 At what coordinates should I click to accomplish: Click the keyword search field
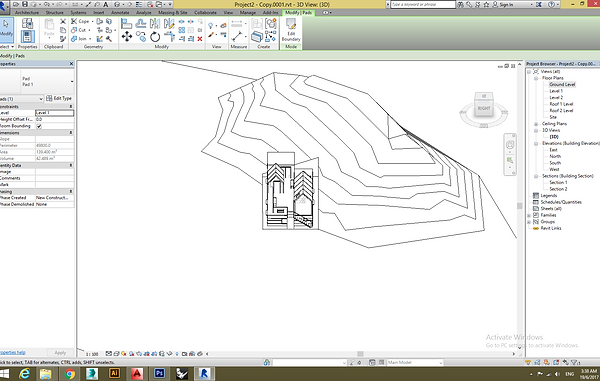point(423,5)
